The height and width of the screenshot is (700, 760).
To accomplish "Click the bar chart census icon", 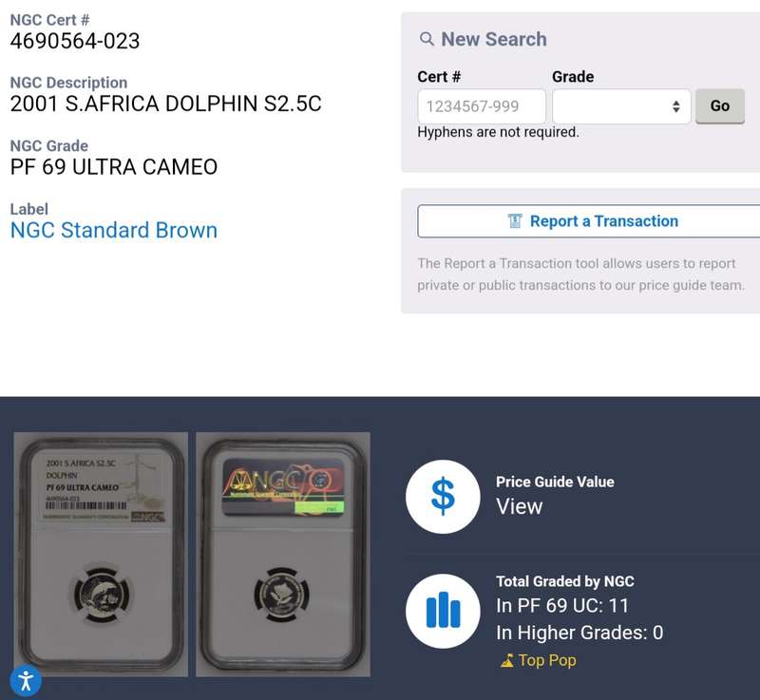I will click(443, 611).
